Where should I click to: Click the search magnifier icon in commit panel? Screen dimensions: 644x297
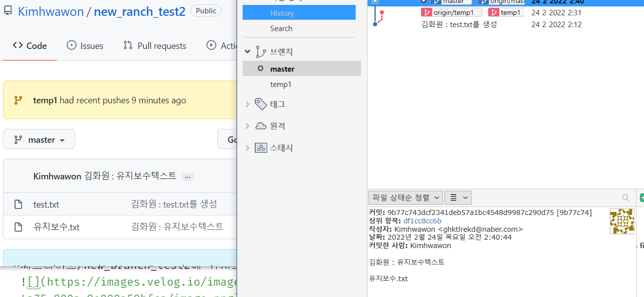pos(626,198)
